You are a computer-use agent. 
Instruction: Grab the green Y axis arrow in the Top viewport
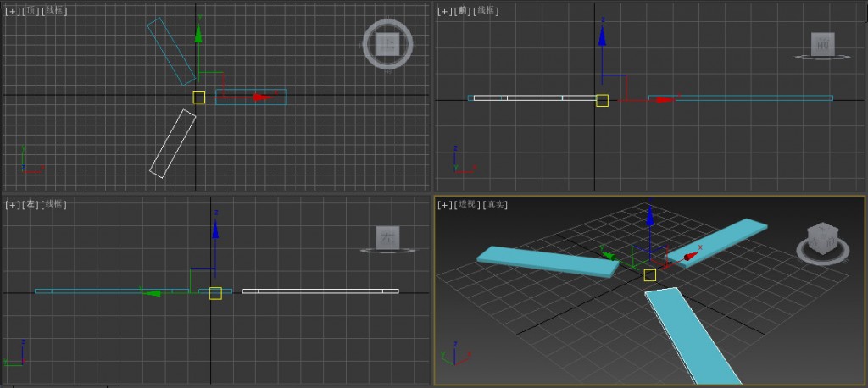pos(198,35)
